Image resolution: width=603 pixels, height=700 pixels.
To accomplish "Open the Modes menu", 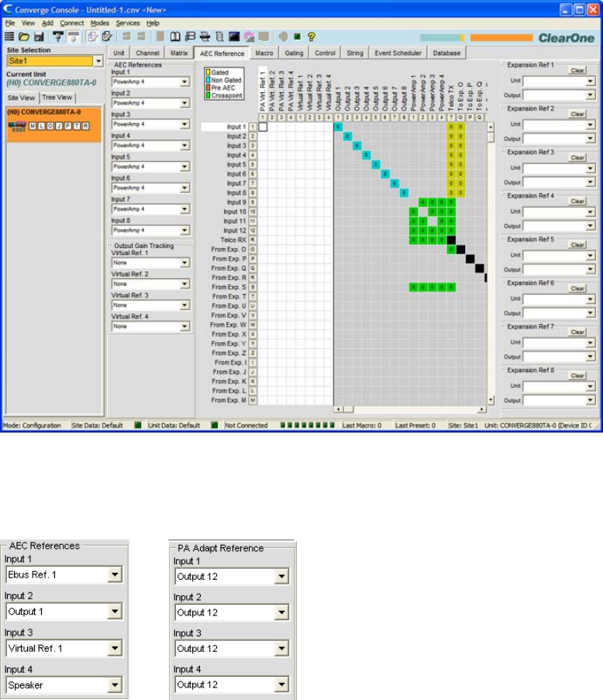I will pos(99,23).
